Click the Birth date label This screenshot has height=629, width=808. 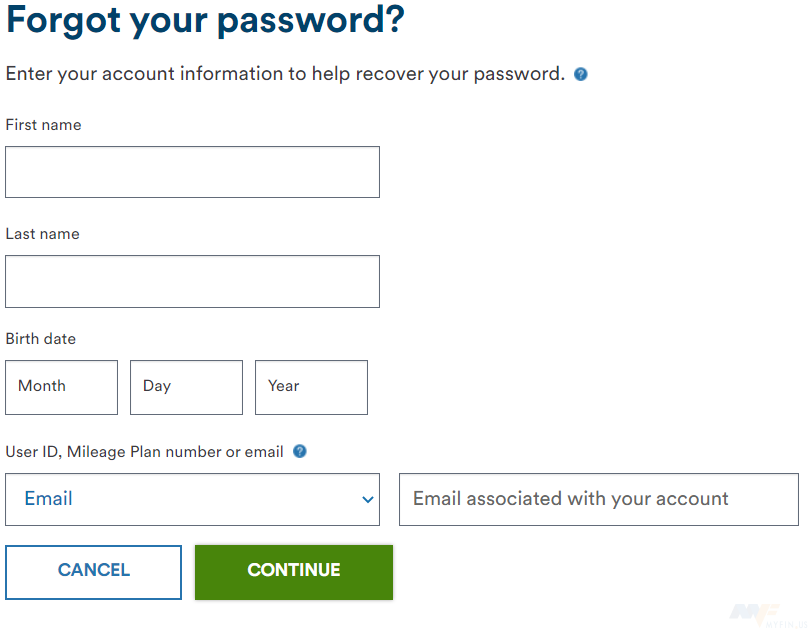[41, 338]
